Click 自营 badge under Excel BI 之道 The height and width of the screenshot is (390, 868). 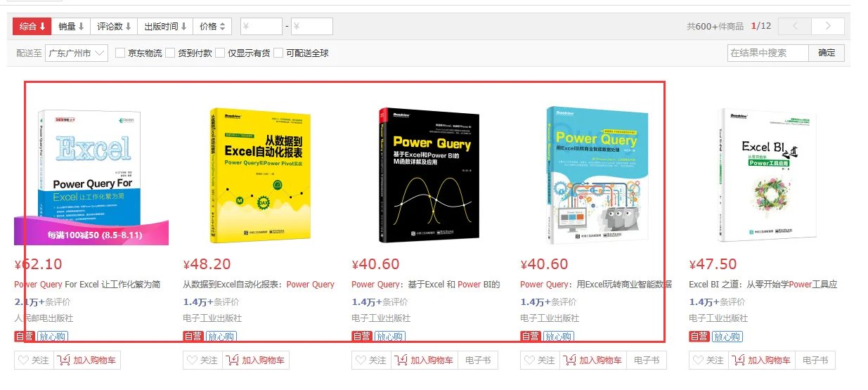coord(699,337)
